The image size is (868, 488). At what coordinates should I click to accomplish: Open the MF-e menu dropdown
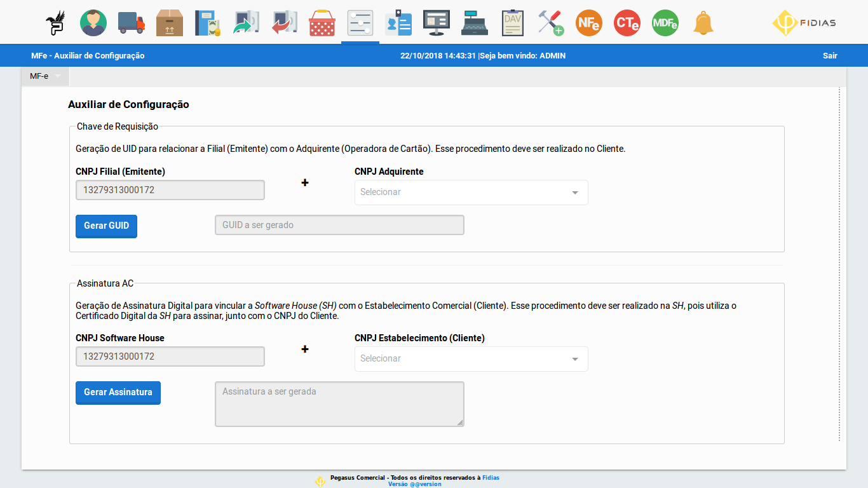45,76
